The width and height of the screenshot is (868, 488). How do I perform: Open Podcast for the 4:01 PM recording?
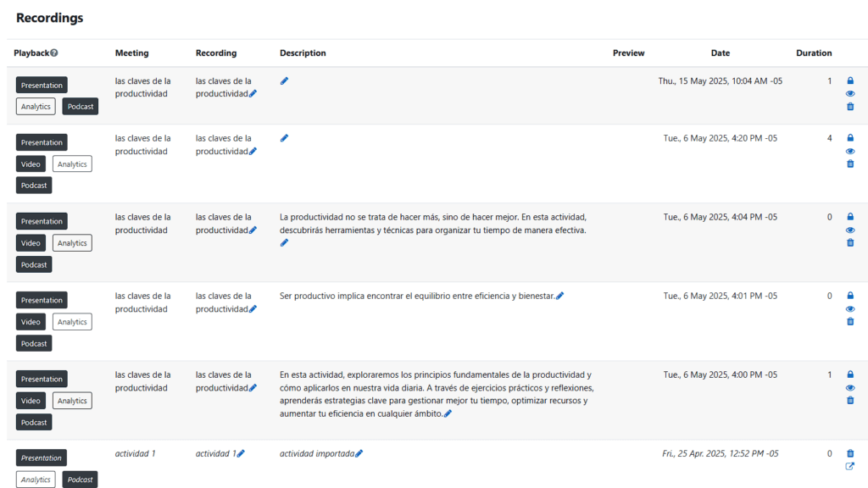(x=34, y=344)
